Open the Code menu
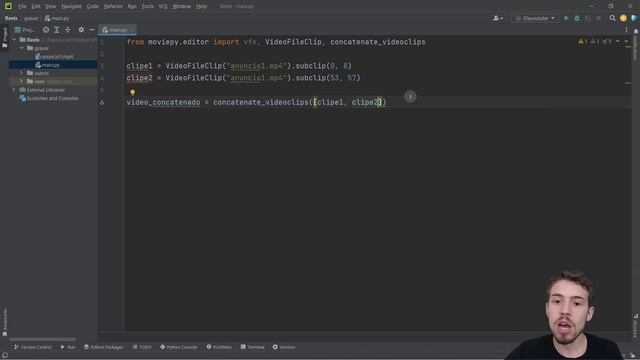The height and width of the screenshot is (360, 640). click(93, 7)
